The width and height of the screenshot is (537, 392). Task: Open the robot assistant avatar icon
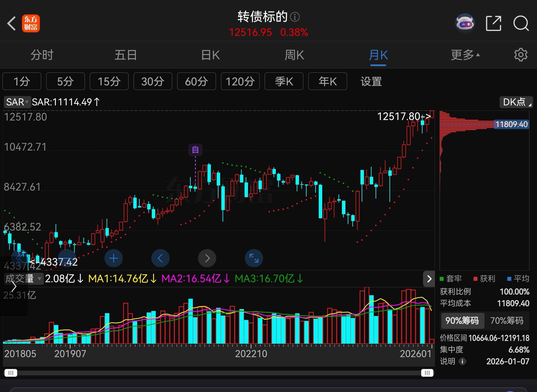[465, 24]
